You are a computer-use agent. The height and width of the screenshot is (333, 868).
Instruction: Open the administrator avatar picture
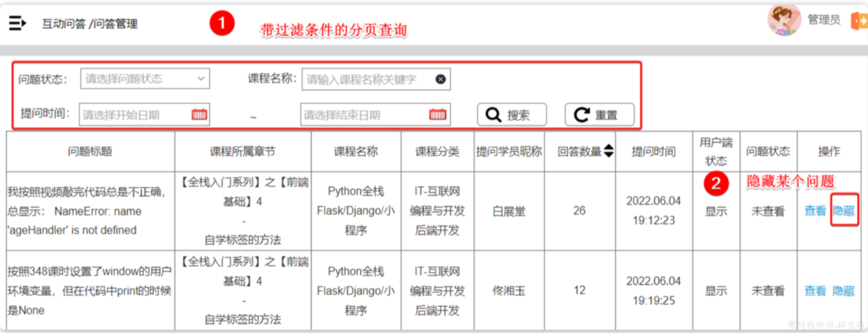pos(783,20)
